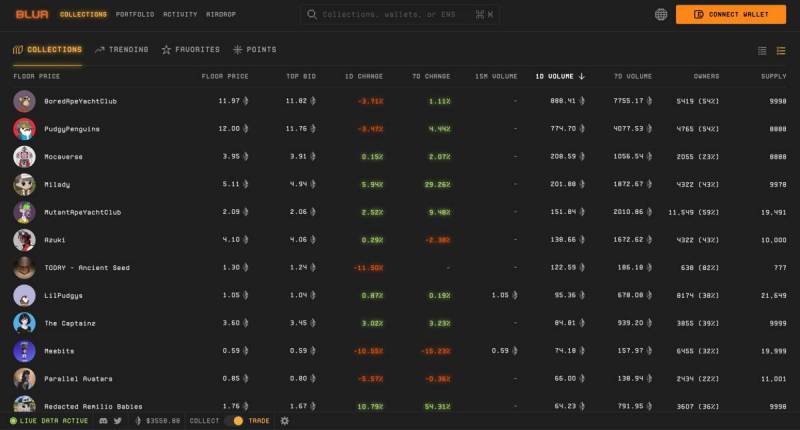
Task: Open settings gear in the footer
Action: [x=285, y=421]
